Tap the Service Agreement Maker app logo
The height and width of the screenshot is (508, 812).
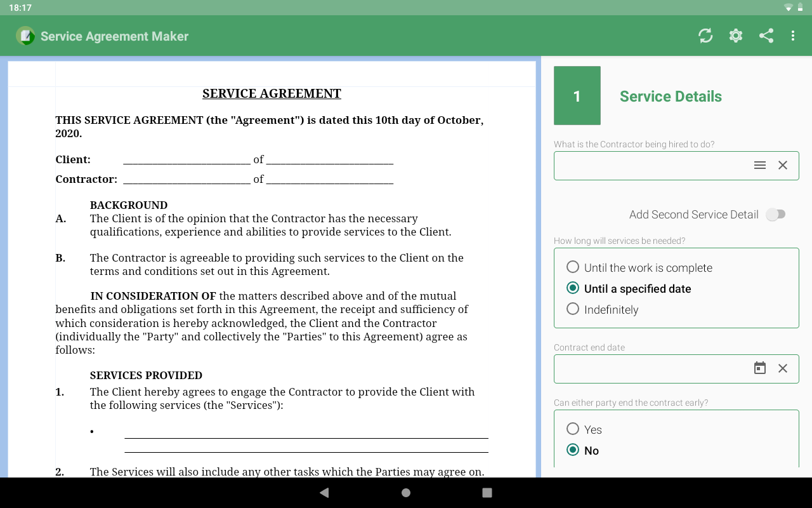point(25,36)
